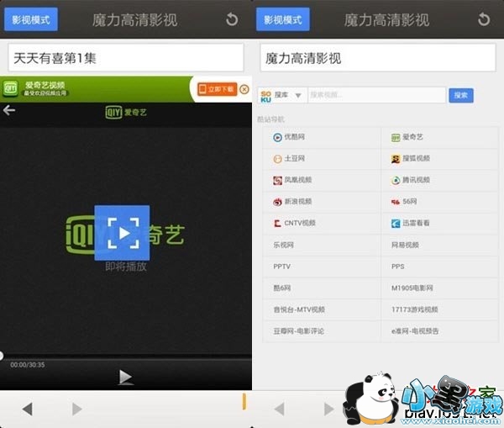Click the video progress slider knob

pos(1,356)
